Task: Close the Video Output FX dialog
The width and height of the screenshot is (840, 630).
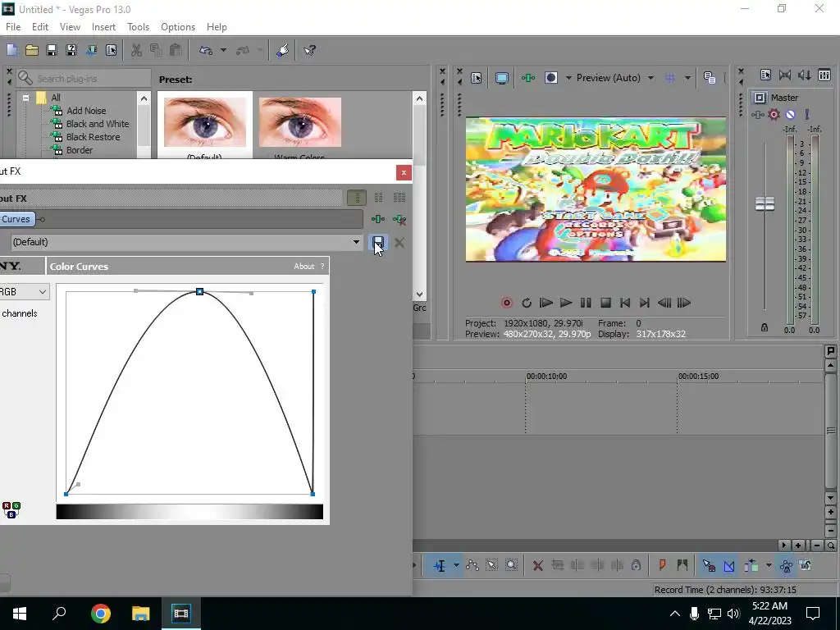Action: 404,172
